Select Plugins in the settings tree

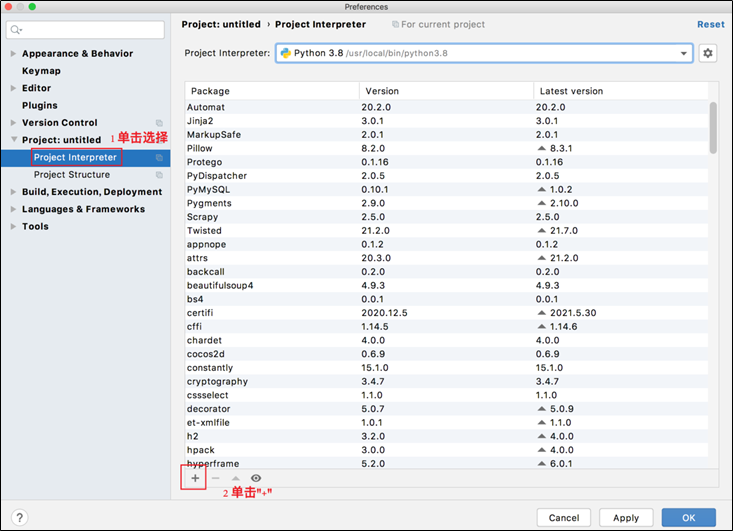[40, 106]
